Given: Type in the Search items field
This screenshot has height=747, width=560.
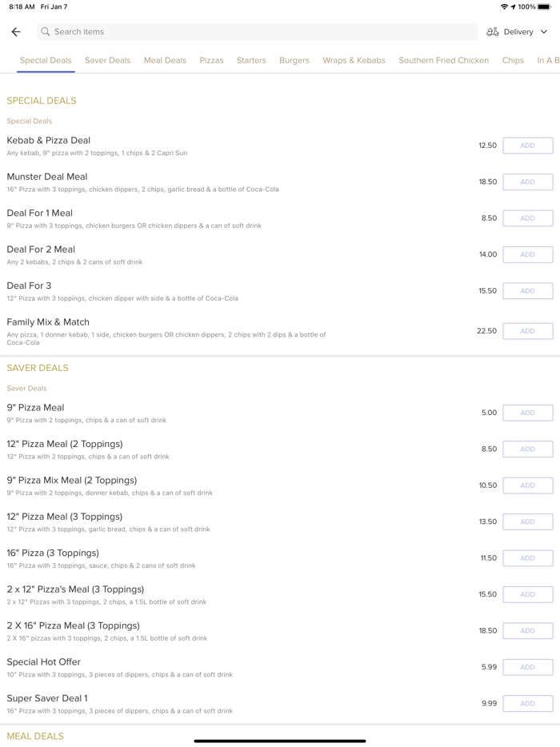Looking at the screenshot, I should coord(256,32).
